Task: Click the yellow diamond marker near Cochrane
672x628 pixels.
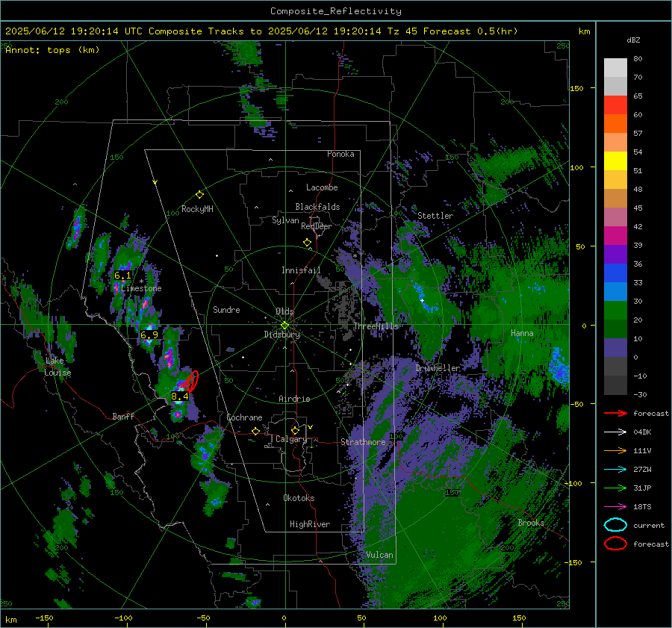Action: pyautogui.click(x=256, y=431)
